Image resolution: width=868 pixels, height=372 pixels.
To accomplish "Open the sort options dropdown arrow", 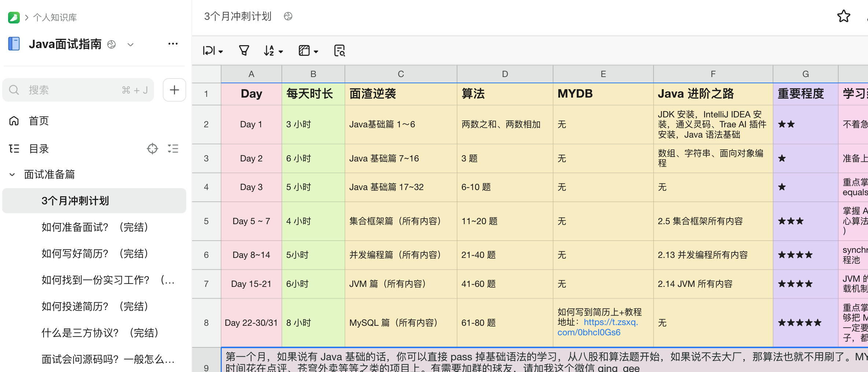I will click(x=280, y=51).
